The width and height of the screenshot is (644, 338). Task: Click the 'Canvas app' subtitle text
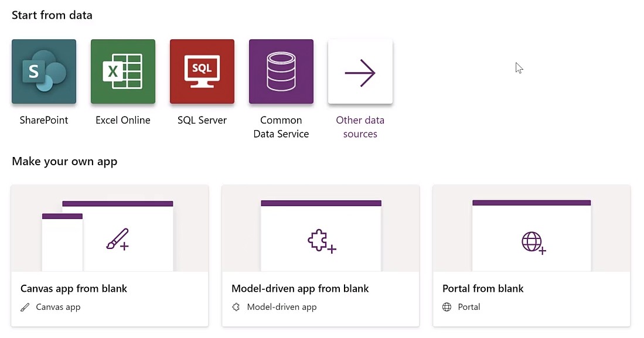tap(59, 307)
